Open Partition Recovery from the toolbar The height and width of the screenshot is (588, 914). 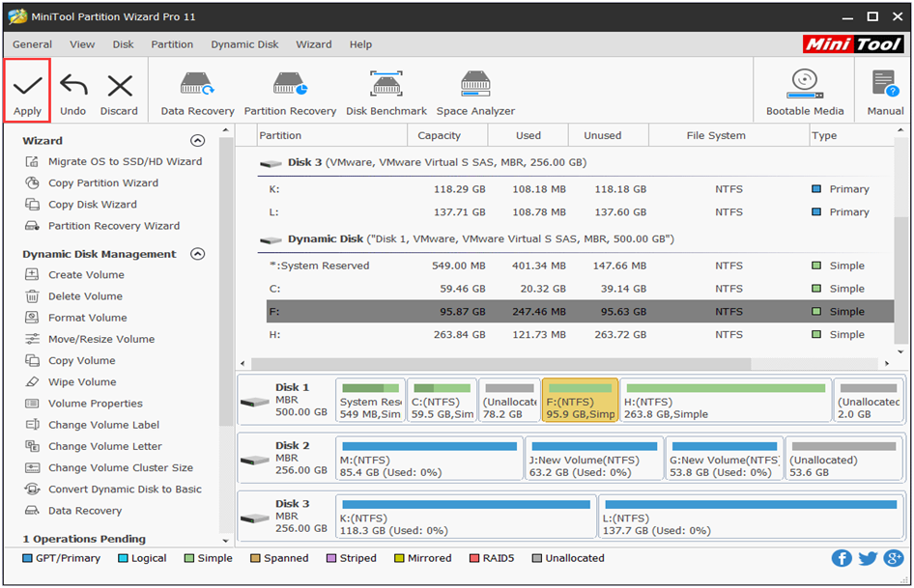click(x=290, y=94)
